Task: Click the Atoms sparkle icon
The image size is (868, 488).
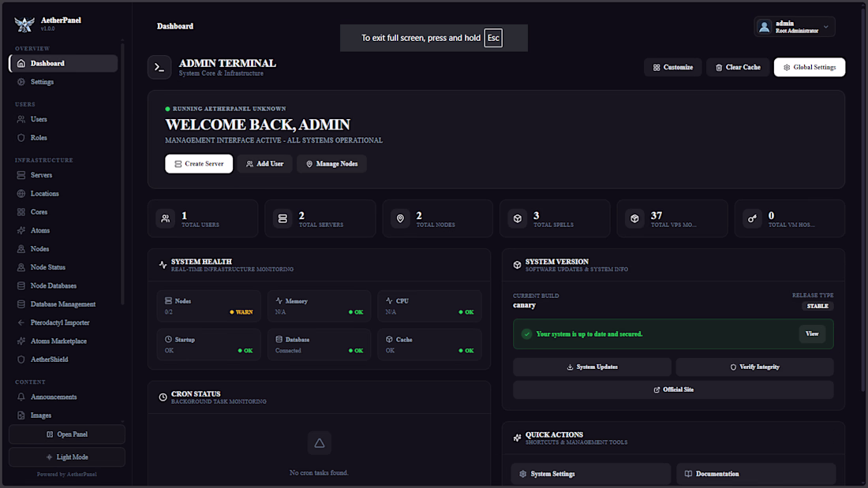Action: (x=21, y=230)
